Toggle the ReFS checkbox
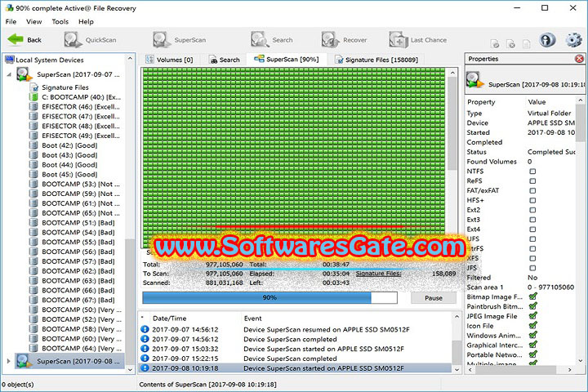588x392 pixels. coord(532,180)
